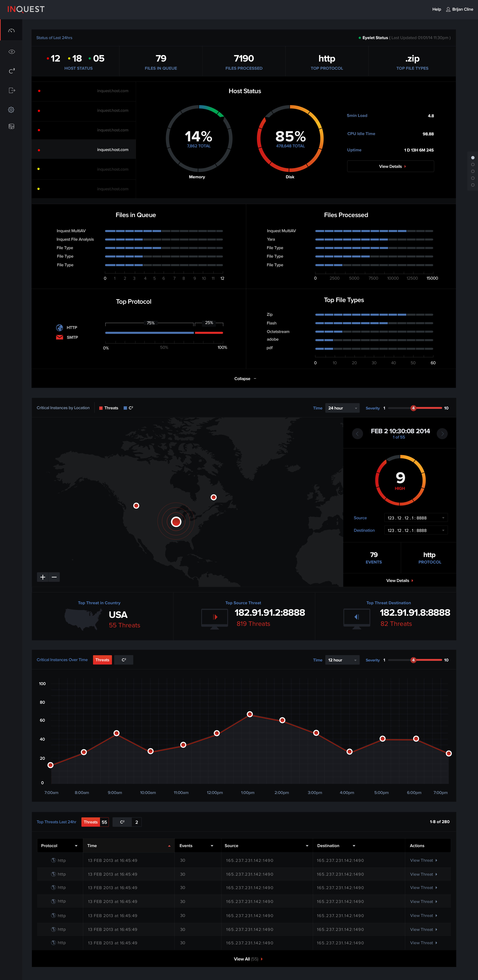Screen dimensions: 478x980
Task: Open the dashboard gauge sidebar icon
Action: pos(11,30)
